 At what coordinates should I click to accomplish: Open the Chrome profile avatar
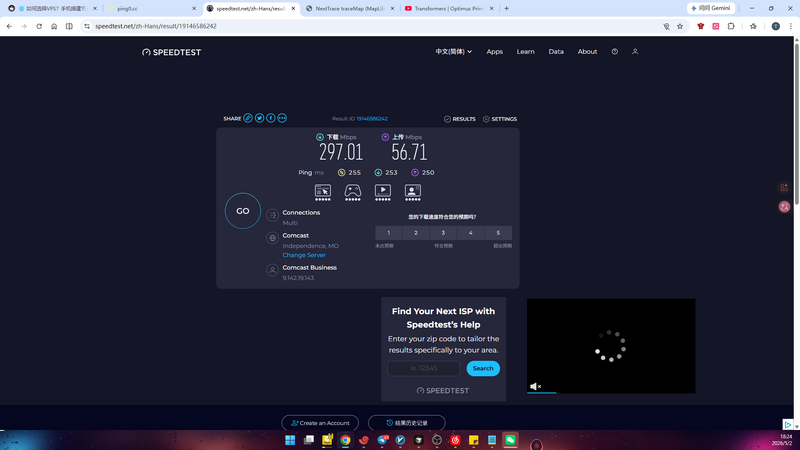coord(776,26)
